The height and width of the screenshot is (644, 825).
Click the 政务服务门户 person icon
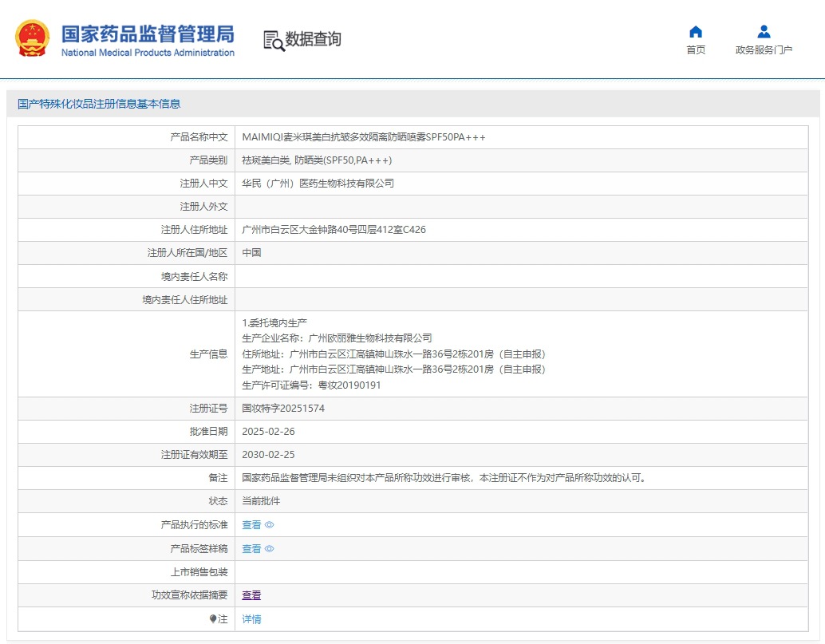click(x=764, y=32)
